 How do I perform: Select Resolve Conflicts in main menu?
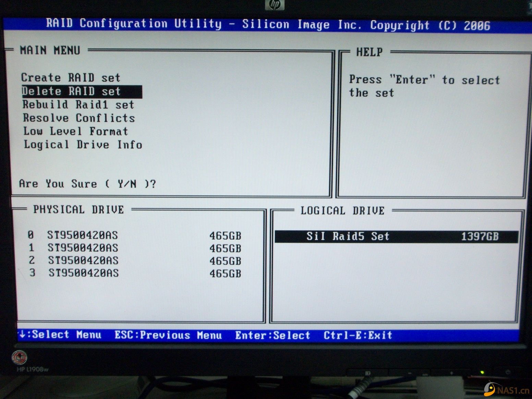point(79,118)
